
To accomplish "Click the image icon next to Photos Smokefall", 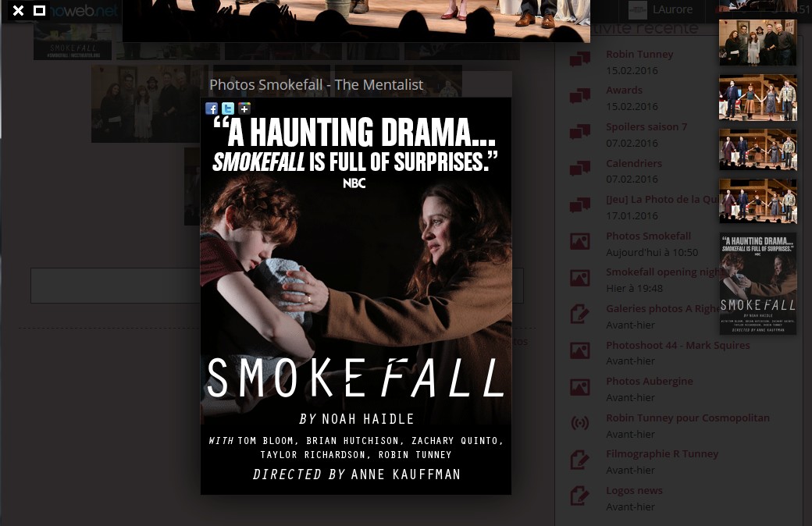I will [580, 242].
